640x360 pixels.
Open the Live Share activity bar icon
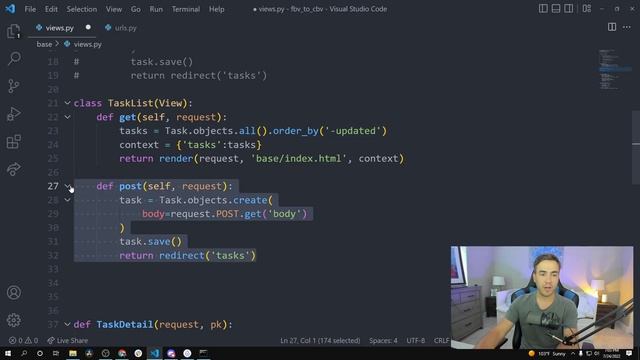point(13,169)
